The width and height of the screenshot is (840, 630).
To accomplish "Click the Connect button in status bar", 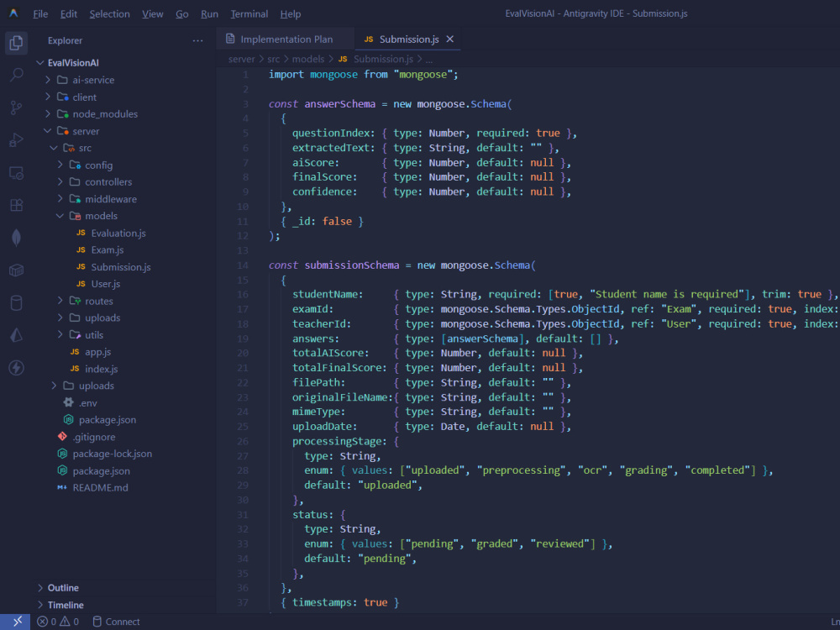I will coord(116,622).
